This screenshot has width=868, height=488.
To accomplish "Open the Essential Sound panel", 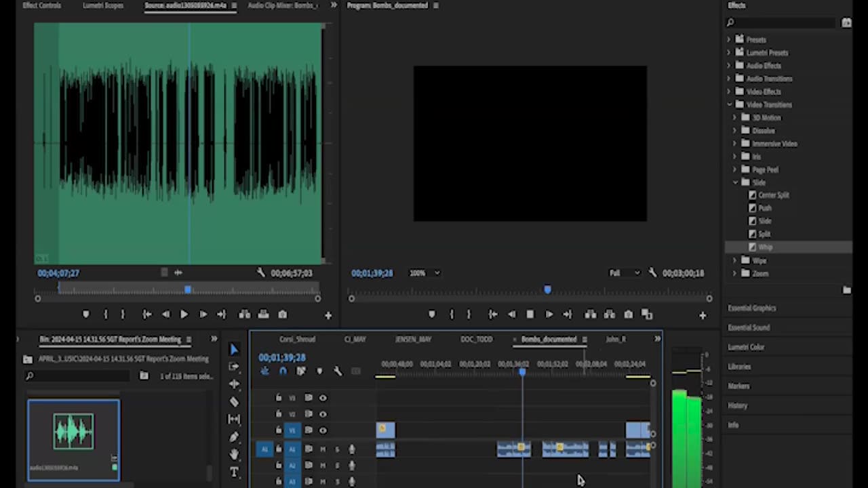I will (x=749, y=327).
